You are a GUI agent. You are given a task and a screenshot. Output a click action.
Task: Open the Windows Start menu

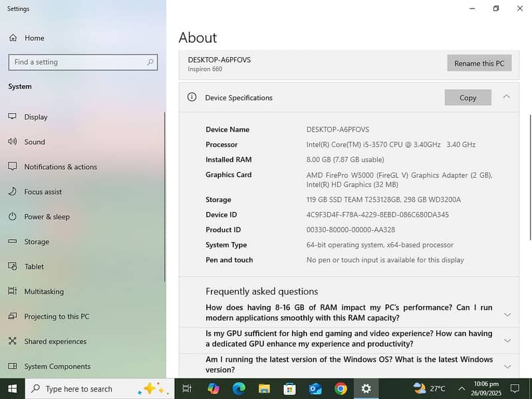(x=12, y=388)
